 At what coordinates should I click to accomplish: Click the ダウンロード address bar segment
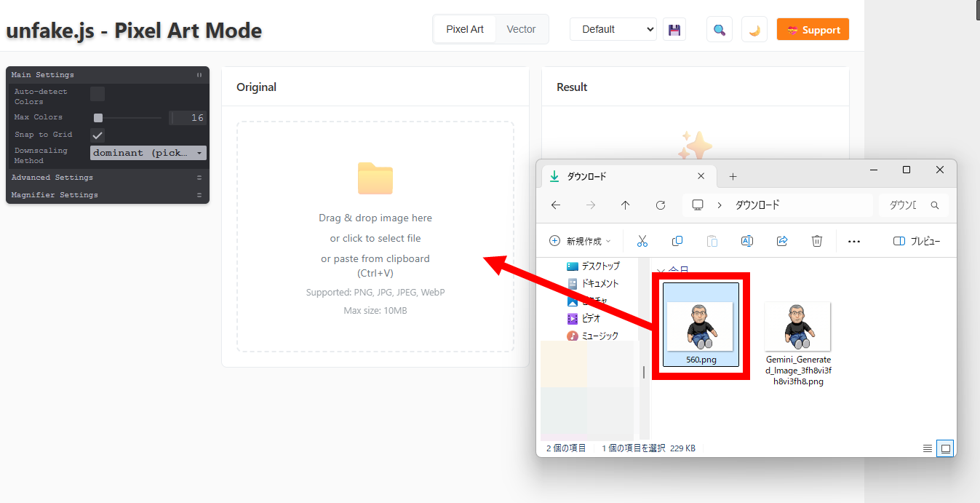pyautogui.click(x=757, y=205)
